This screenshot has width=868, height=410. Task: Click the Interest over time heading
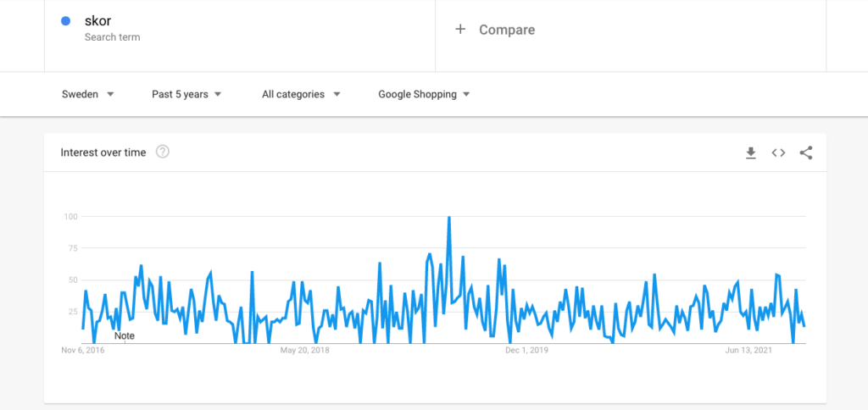(x=103, y=152)
